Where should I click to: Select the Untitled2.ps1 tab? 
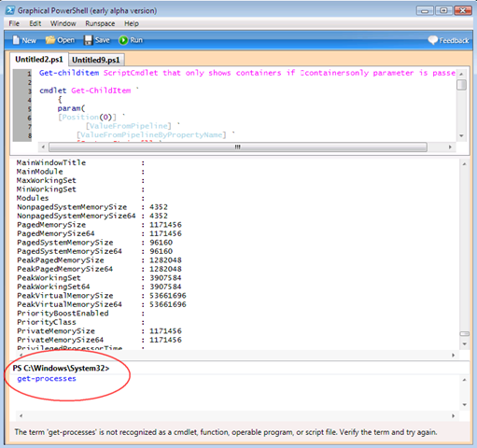tap(39, 59)
